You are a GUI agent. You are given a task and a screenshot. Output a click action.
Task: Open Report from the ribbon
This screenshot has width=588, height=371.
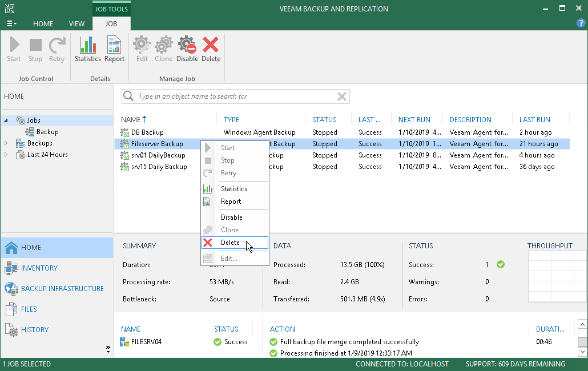pyautogui.click(x=114, y=49)
